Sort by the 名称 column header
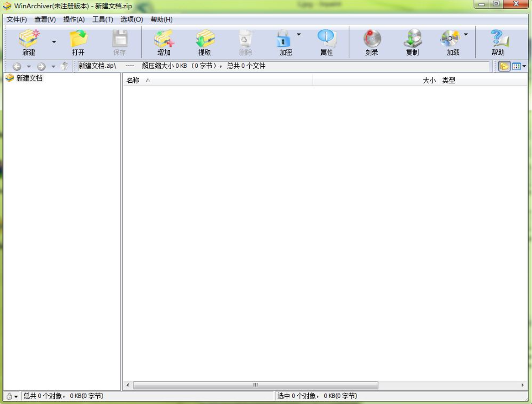Viewport: 532px width, 404px height. pyautogui.click(x=218, y=80)
